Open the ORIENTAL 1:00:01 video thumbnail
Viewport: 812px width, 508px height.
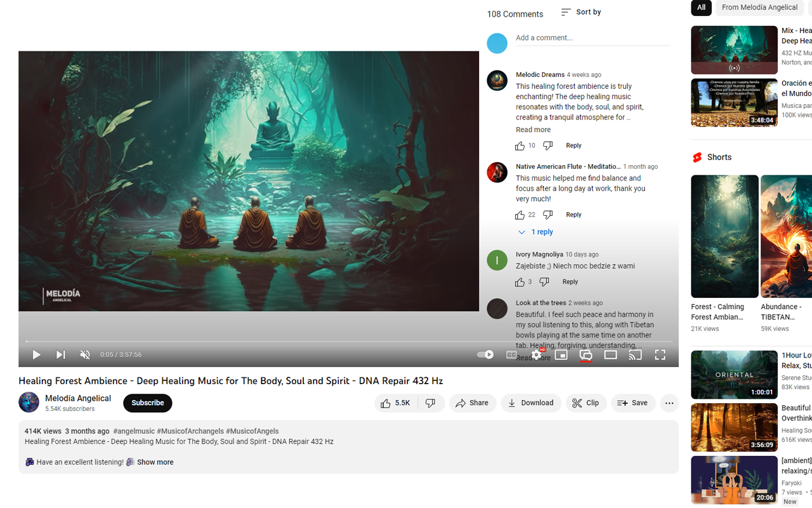(x=734, y=375)
